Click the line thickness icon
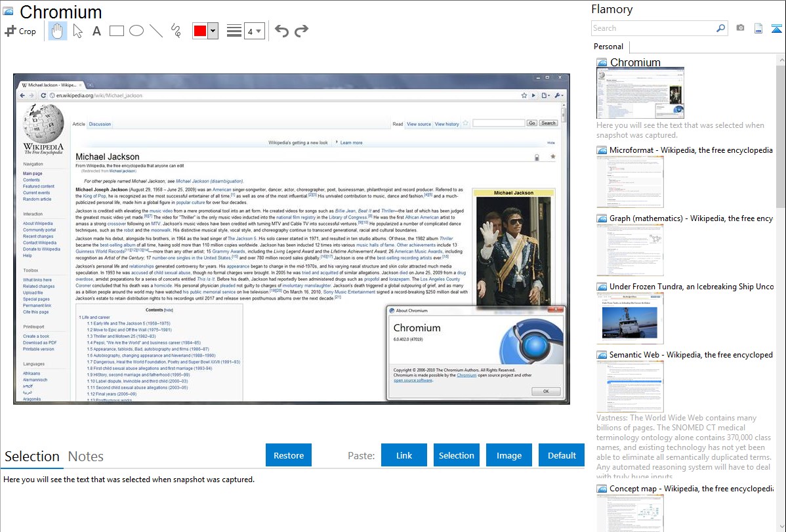Viewport: 786px width, 532px height. (234, 31)
